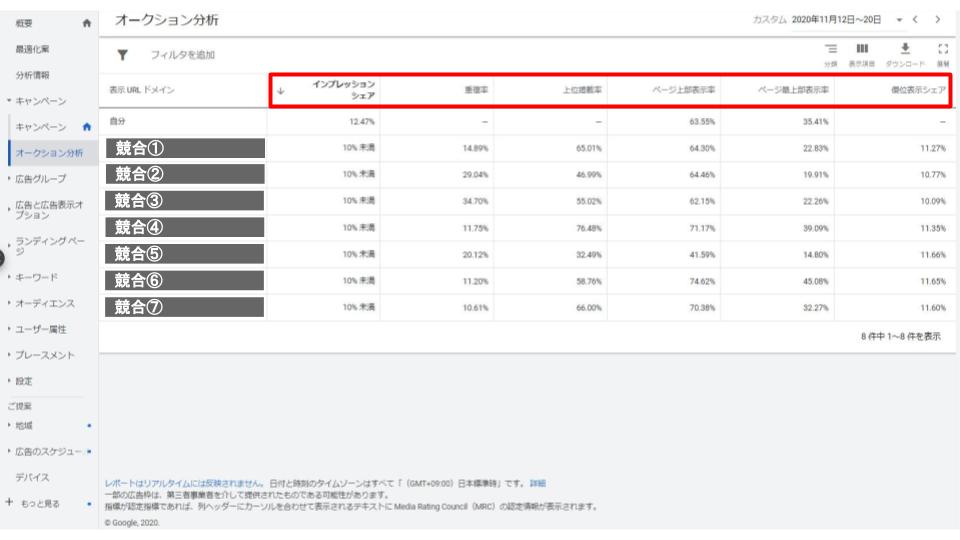Click the 自分 row label
This screenshot has width=960, height=540.
[x=117, y=121]
